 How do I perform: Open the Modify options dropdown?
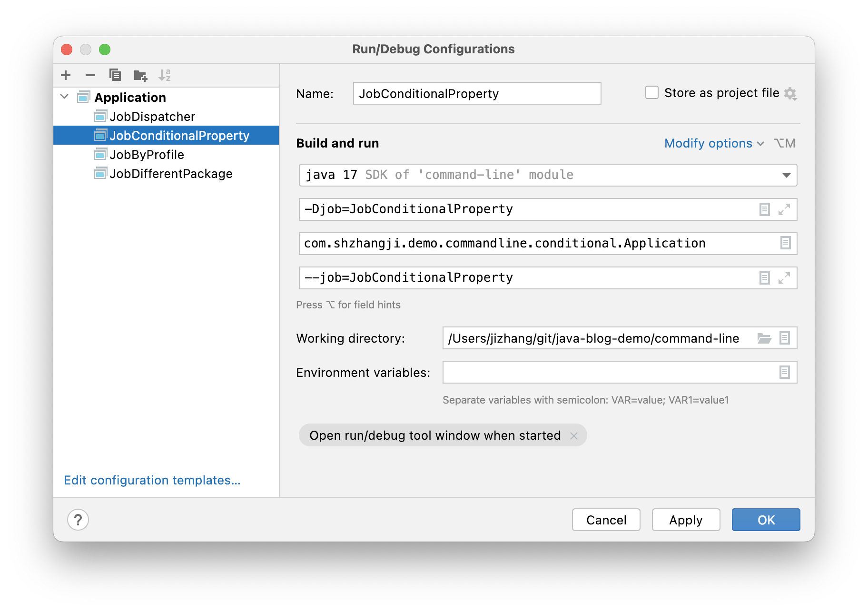click(x=714, y=143)
